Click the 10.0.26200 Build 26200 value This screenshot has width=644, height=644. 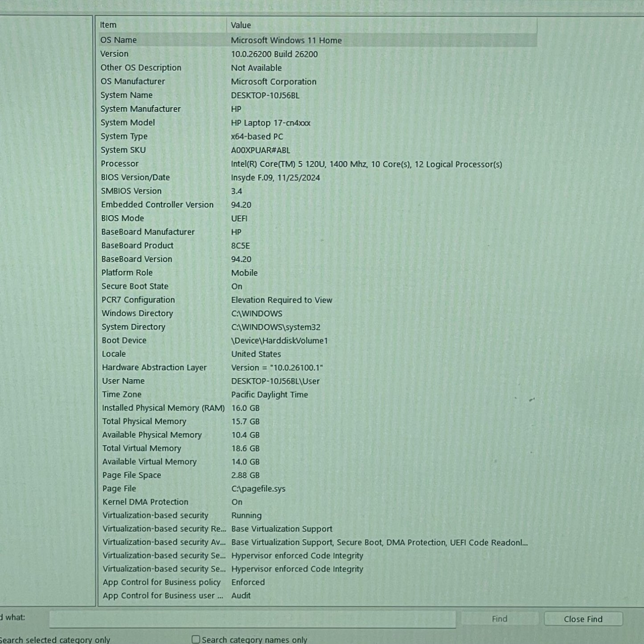coord(274,54)
